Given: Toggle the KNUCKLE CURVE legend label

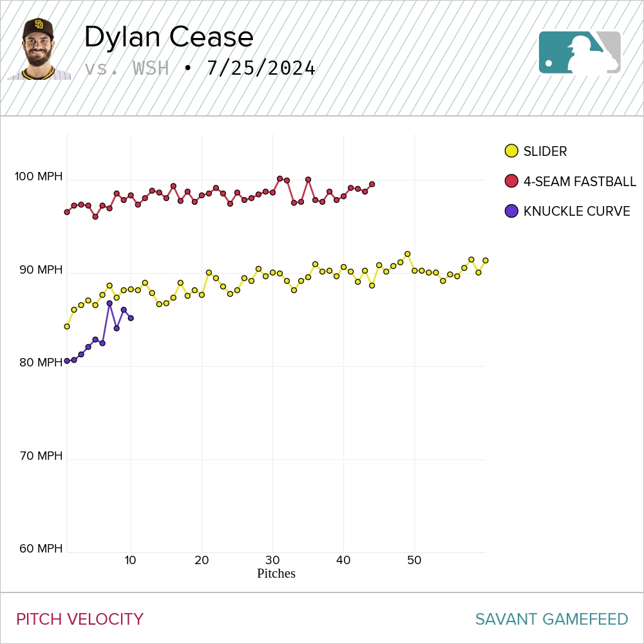Looking at the screenshot, I should coord(576,211).
